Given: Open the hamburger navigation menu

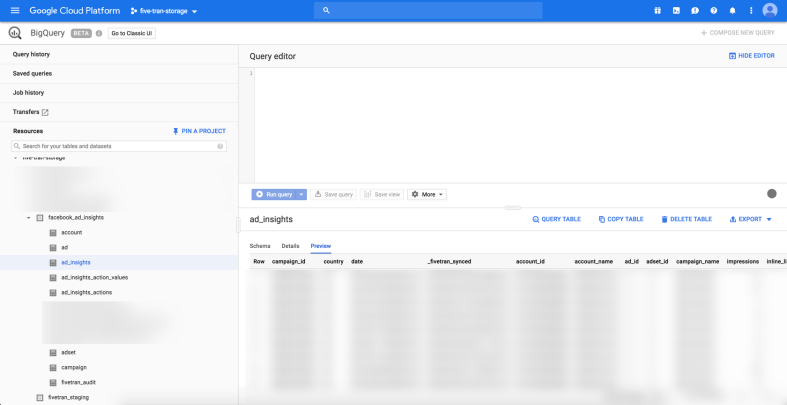Looking at the screenshot, I should (x=15, y=11).
